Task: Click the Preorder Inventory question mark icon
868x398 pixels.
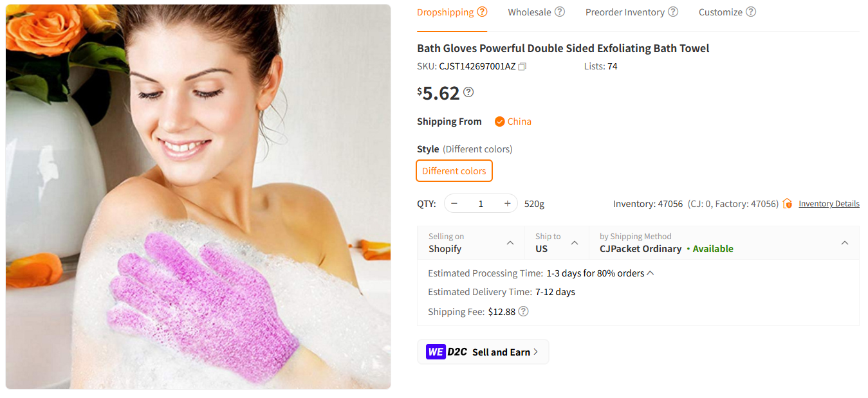Action: [673, 11]
